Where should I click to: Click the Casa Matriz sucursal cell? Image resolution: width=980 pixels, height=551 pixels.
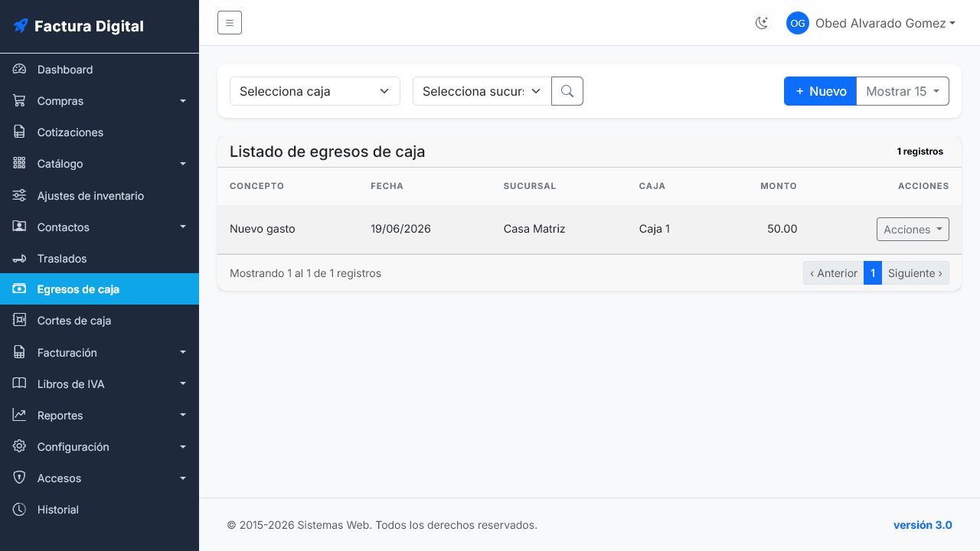[x=534, y=229]
